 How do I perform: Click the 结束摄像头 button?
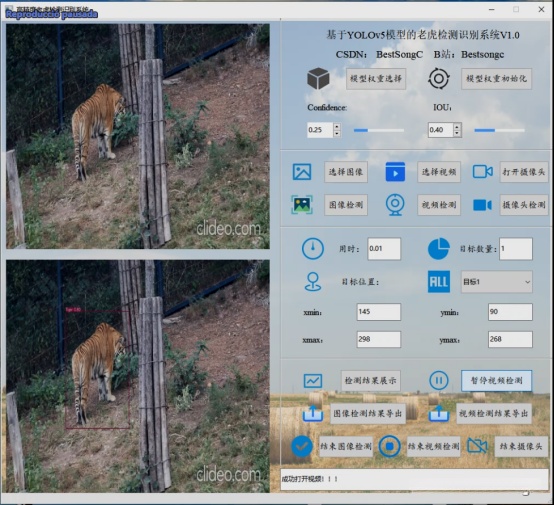[x=521, y=446]
